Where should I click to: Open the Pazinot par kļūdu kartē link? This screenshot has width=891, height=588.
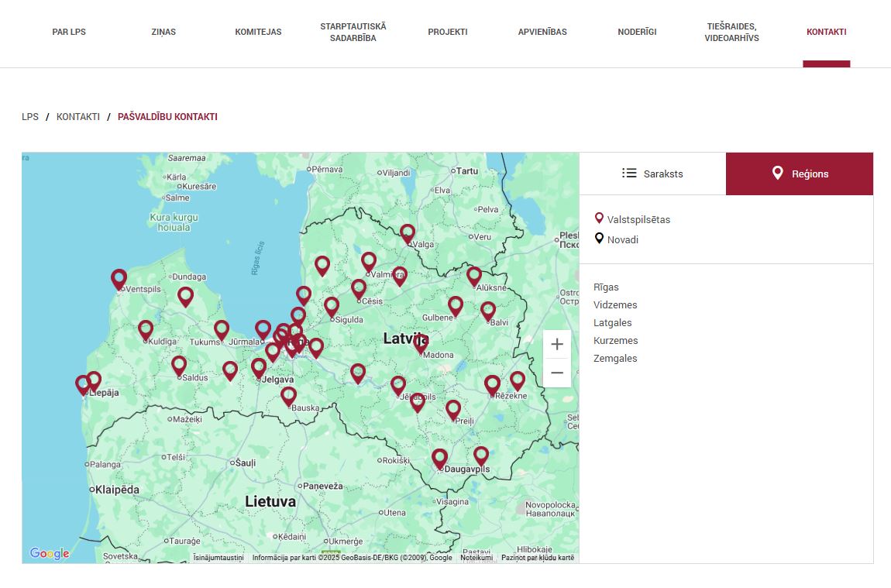click(538, 558)
